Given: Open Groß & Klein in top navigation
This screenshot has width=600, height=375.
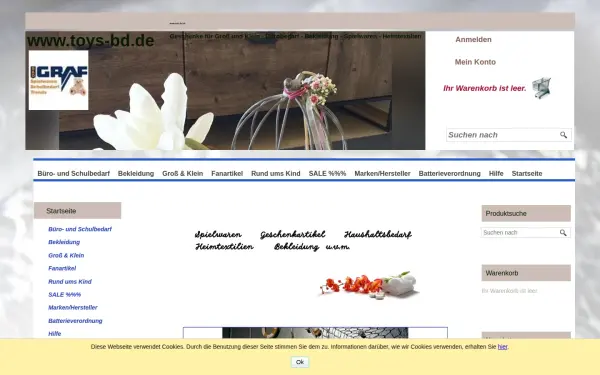Looking at the screenshot, I should 183,174.
